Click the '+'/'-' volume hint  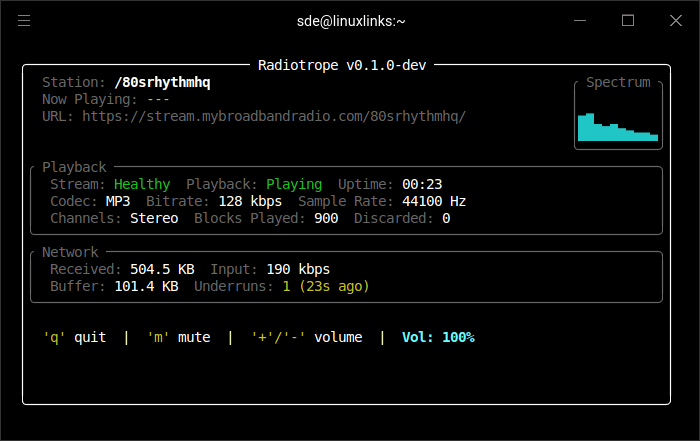(x=306, y=337)
